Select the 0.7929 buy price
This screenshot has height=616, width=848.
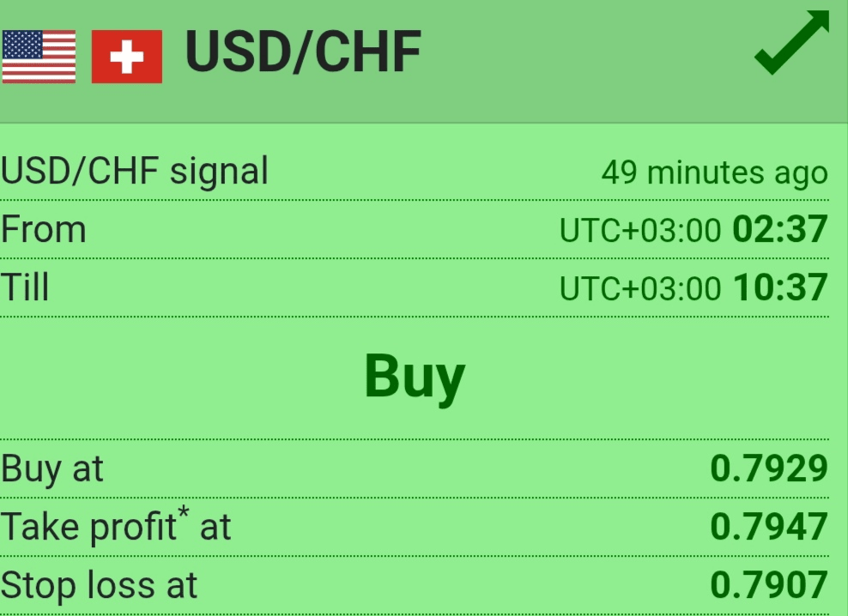769,469
